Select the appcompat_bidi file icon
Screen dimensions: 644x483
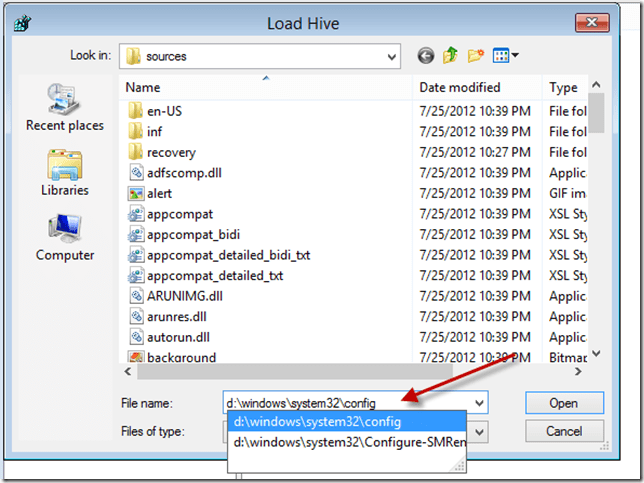click(136, 235)
